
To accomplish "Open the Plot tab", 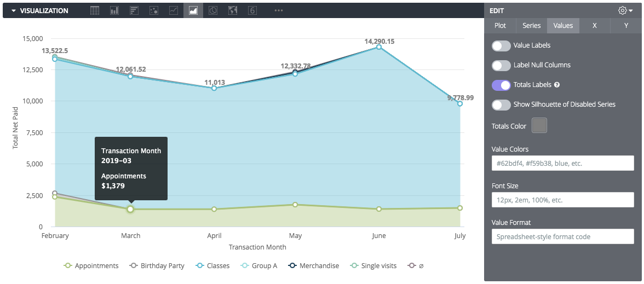I will coord(500,26).
